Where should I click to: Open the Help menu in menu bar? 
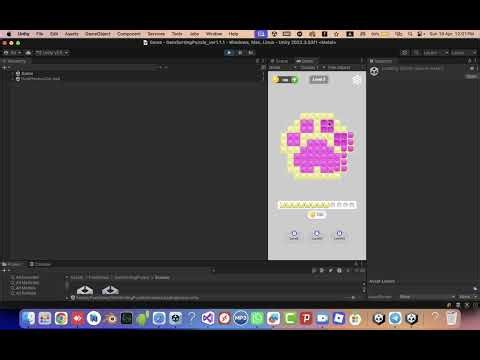pyautogui.click(x=233, y=34)
